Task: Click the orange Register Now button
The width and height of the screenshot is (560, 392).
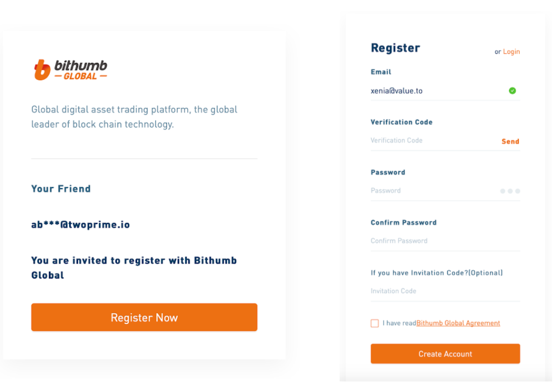Action: click(x=144, y=317)
